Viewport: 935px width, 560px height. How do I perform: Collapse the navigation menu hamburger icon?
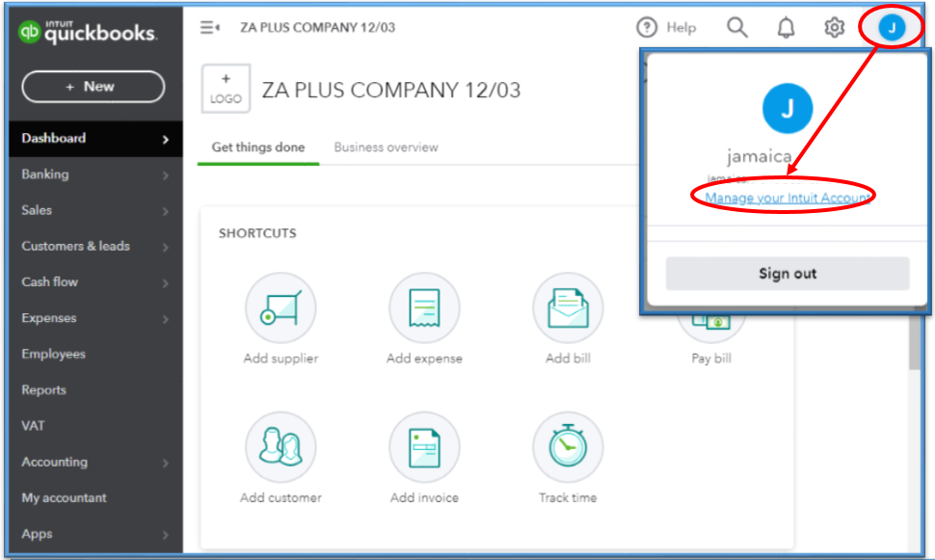pyautogui.click(x=209, y=27)
